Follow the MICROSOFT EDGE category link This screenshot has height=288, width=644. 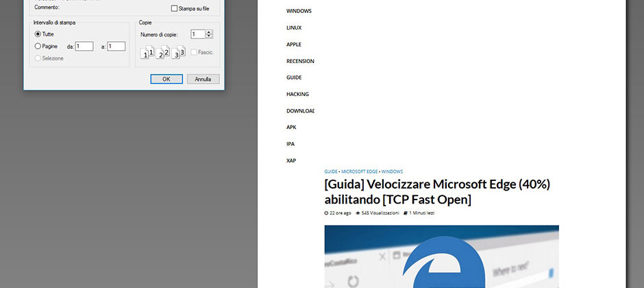tap(360, 171)
